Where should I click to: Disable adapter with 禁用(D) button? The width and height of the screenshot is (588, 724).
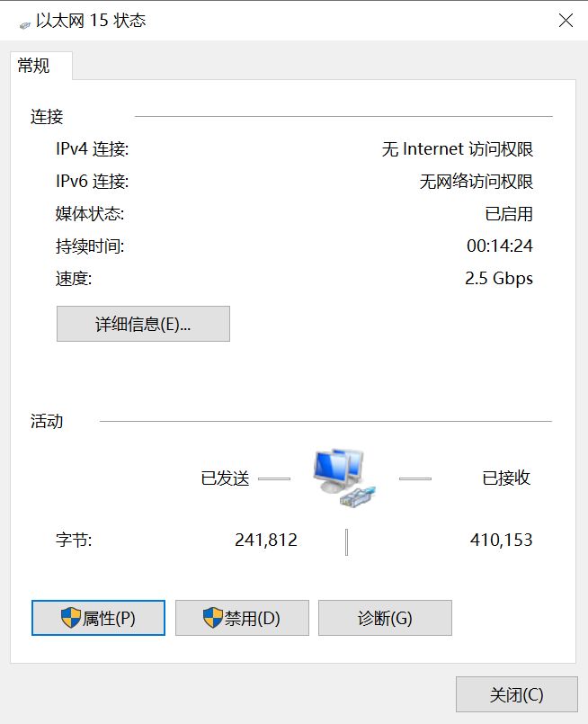[242, 618]
